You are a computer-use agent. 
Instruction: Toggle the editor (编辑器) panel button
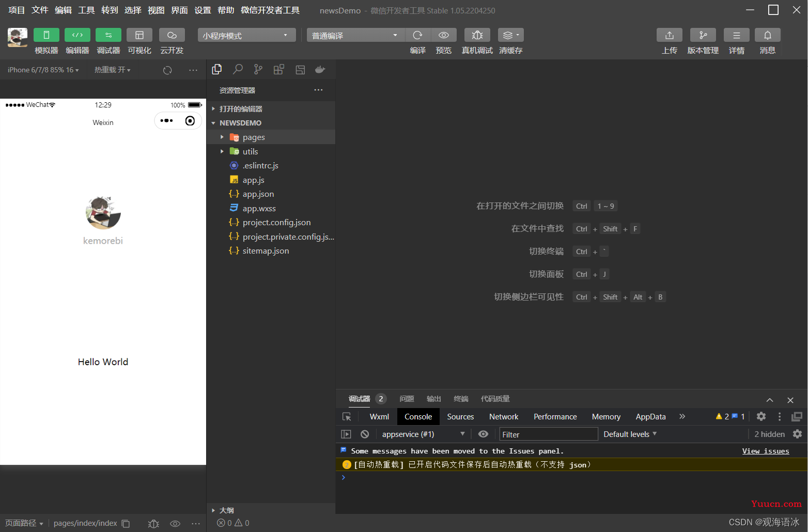[x=77, y=35]
